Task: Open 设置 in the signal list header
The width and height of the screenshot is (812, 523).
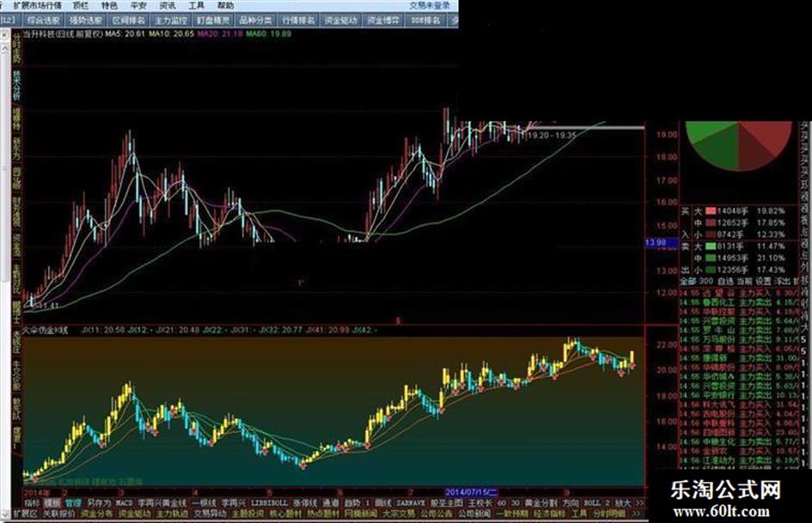Action: pyautogui.click(x=763, y=281)
